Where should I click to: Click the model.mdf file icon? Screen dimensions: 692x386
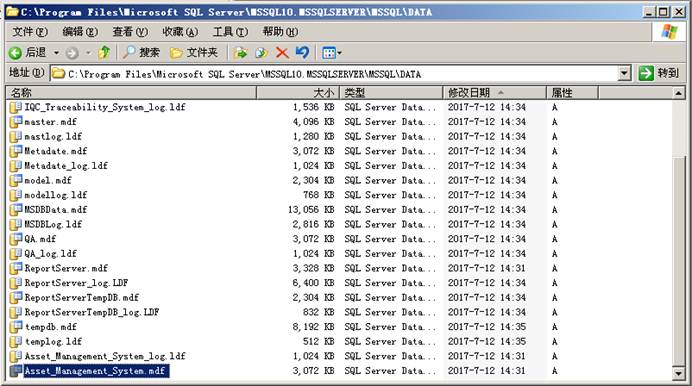click(16, 180)
